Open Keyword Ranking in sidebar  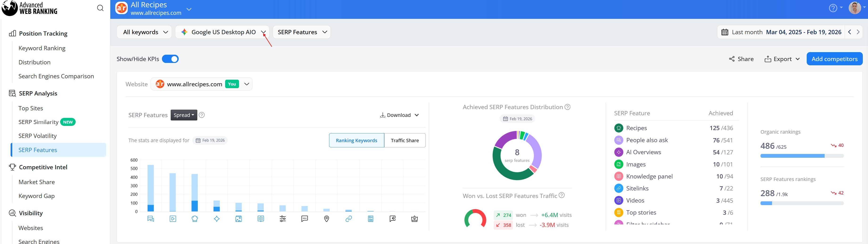tap(42, 48)
